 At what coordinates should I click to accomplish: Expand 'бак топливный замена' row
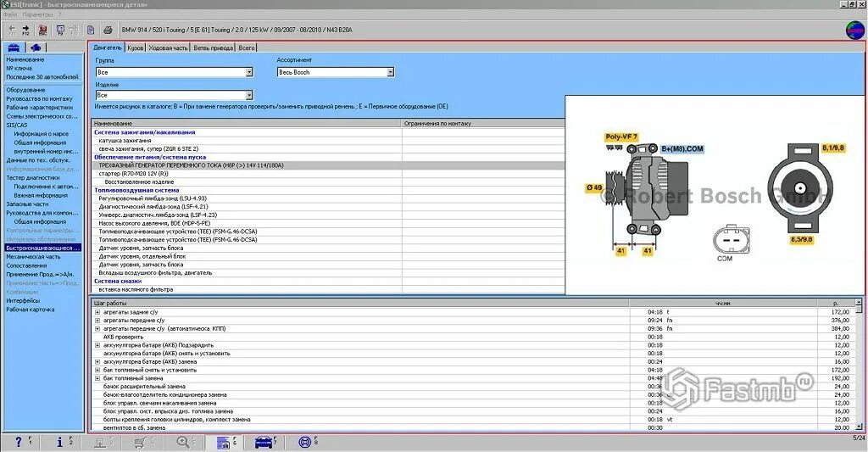point(97,378)
